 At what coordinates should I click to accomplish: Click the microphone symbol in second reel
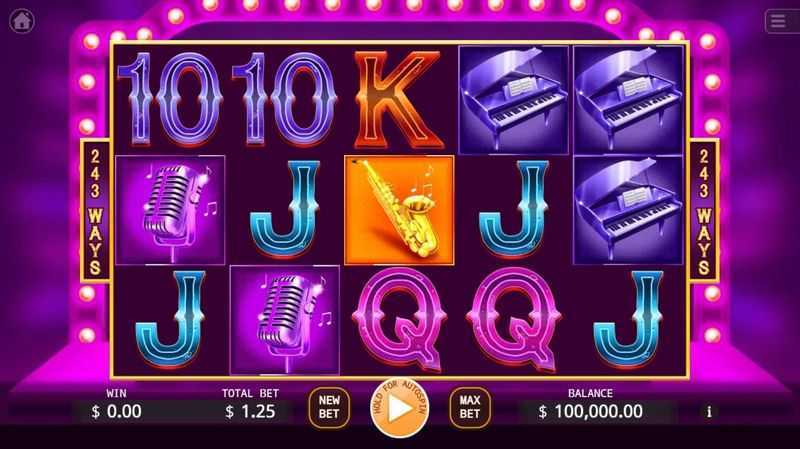(x=285, y=320)
